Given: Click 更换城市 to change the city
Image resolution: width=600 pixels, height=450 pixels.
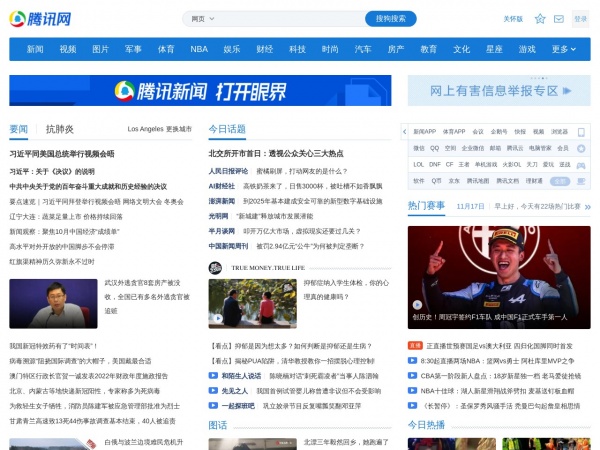Looking at the screenshot, I should tap(178, 129).
